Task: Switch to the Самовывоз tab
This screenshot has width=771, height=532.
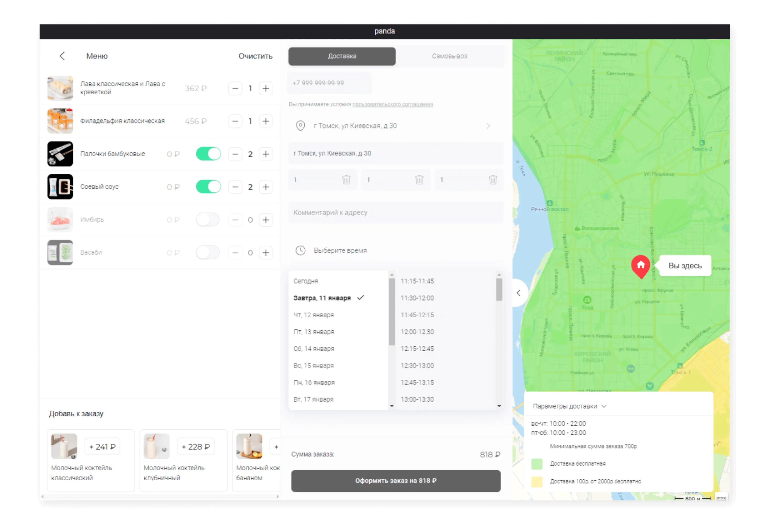Action: pyautogui.click(x=450, y=56)
